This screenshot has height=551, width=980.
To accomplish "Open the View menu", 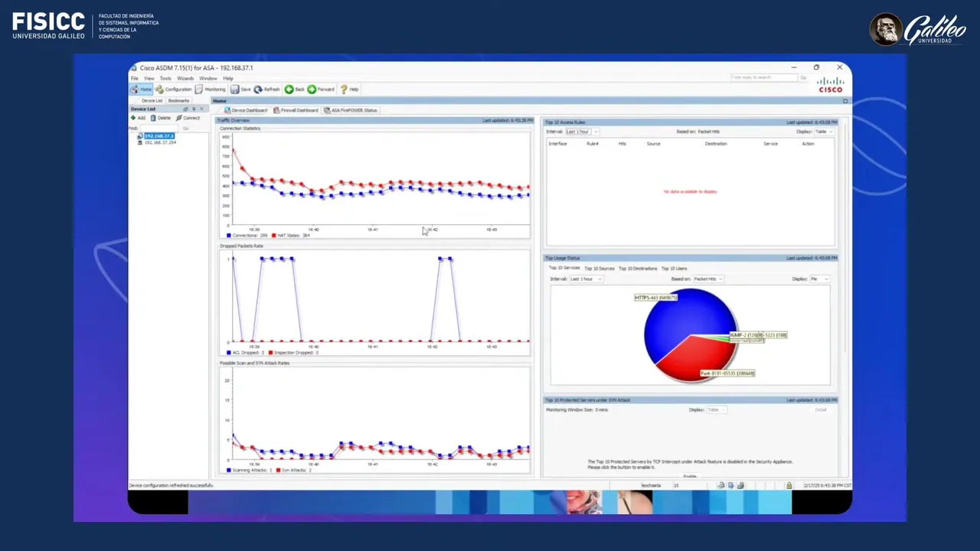I will tap(149, 78).
